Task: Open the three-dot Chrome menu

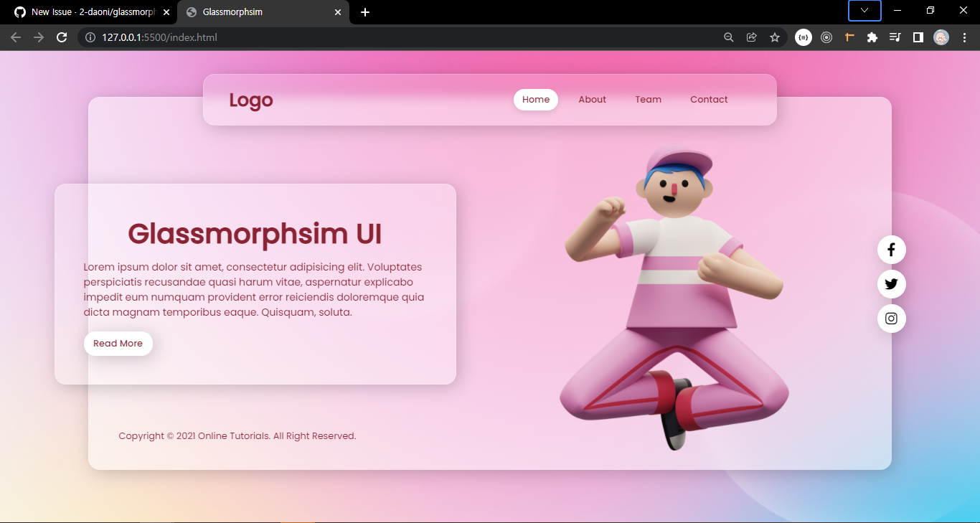Action: tap(964, 37)
